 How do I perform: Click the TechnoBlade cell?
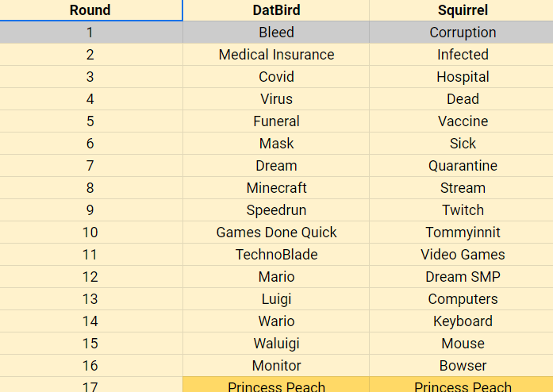click(x=276, y=255)
